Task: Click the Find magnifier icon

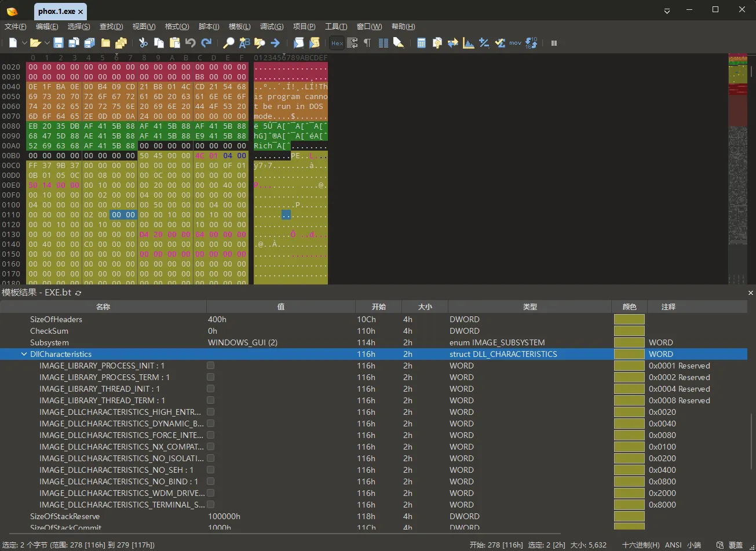Action: pyautogui.click(x=229, y=43)
